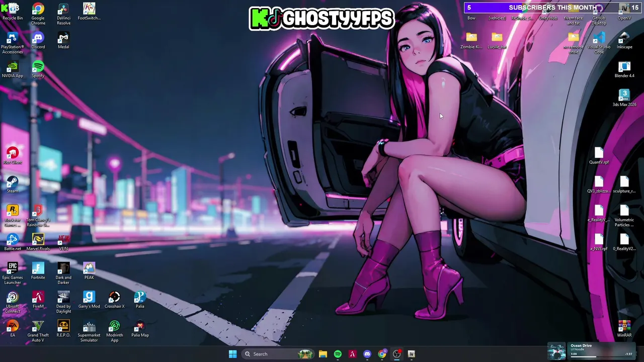This screenshot has height=362, width=644.
Task: Open Discord from the taskbar
Action: click(367, 354)
